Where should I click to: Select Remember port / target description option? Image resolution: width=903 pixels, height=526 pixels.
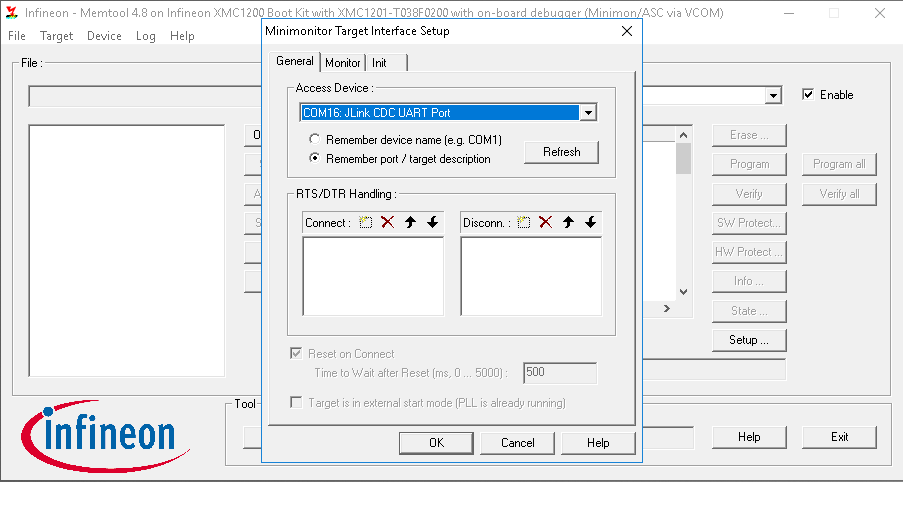(x=314, y=157)
